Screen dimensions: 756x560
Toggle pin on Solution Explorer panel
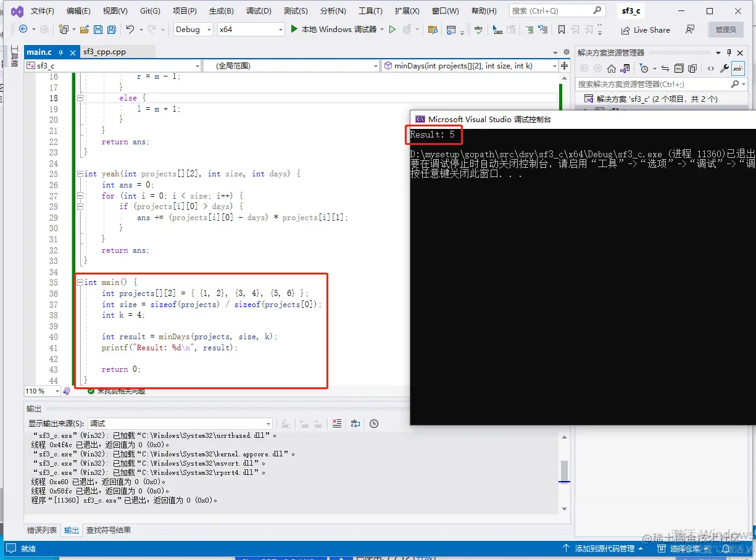pyautogui.click(x=729, y=52)
